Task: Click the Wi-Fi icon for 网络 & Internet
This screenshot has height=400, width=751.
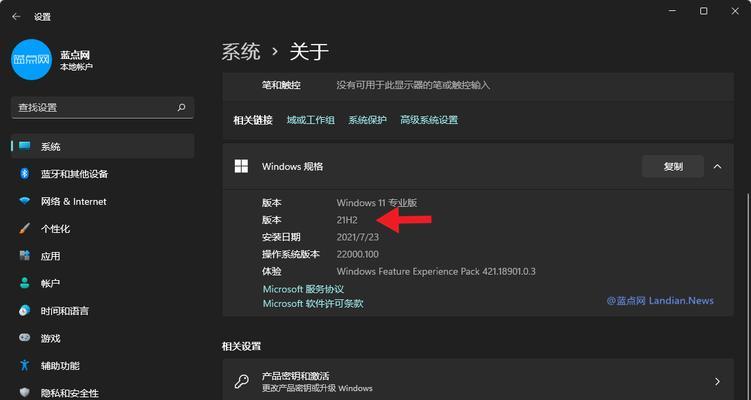Action: pos(24,201)
